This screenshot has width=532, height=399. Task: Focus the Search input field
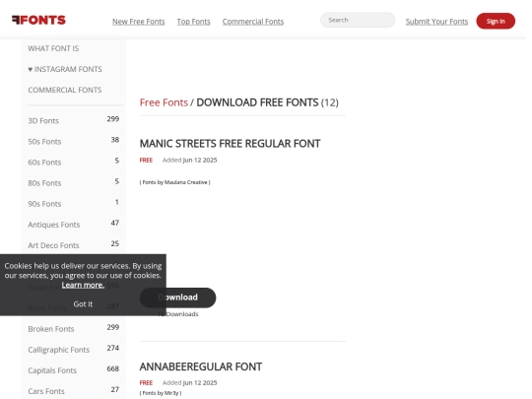358,20
